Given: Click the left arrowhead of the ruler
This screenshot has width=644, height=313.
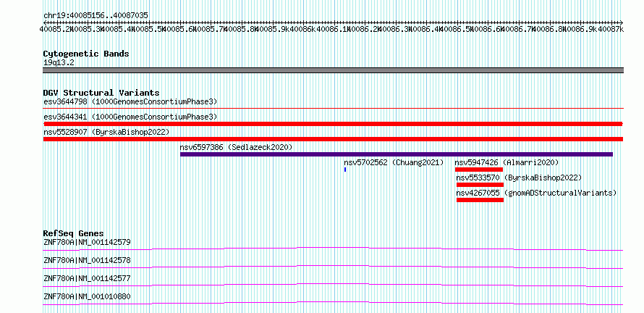Looking at the screenshot, I should pyautogui.click(x=45, y=22).
